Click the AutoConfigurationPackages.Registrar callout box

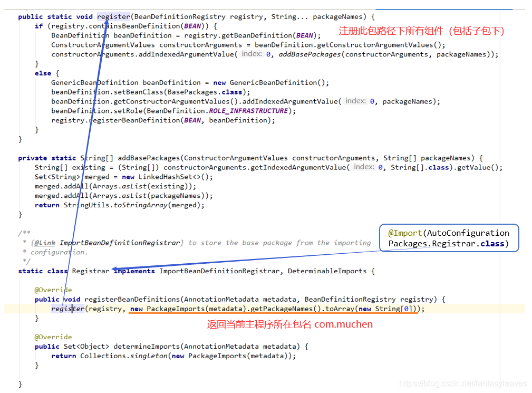[449, 238]
